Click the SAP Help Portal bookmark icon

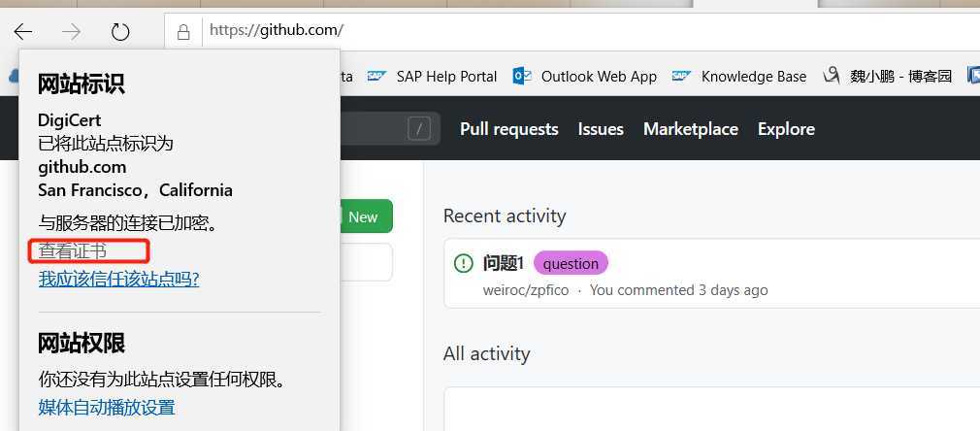377,76
